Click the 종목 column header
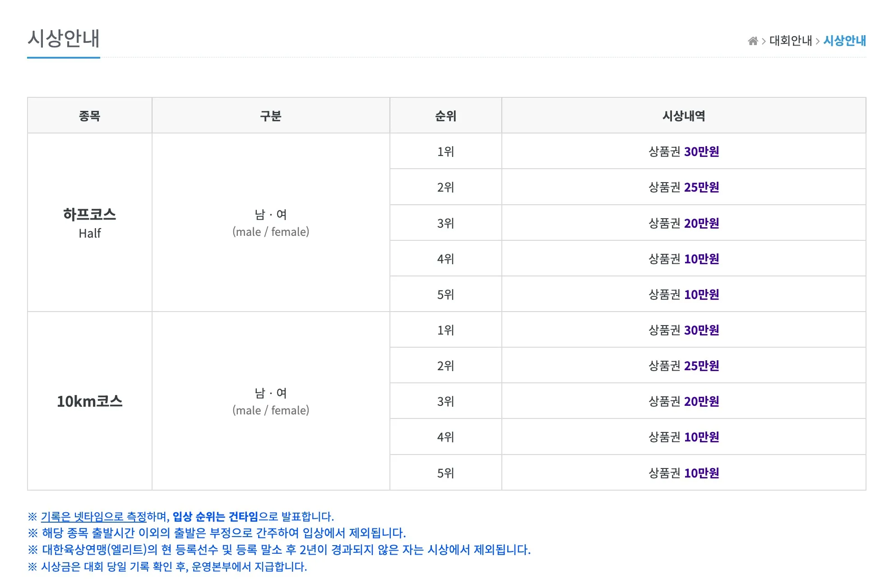Screen dimensions: 880x588 pyautogui.click(x=89, y=116)
